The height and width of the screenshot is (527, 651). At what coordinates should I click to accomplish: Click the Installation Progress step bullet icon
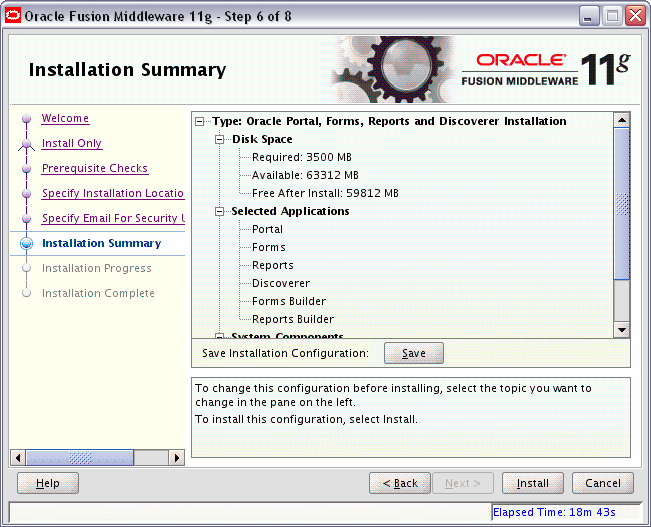[27, 268]
